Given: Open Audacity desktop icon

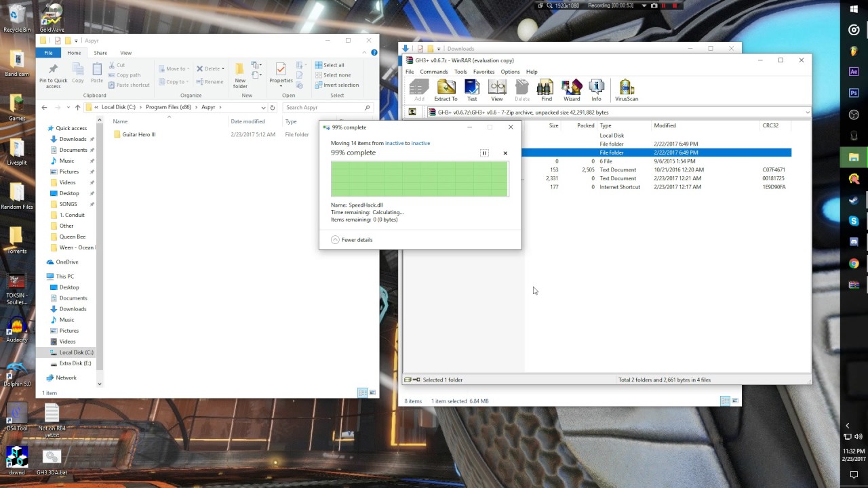Looking at the screenshot, I should point(17,330).
